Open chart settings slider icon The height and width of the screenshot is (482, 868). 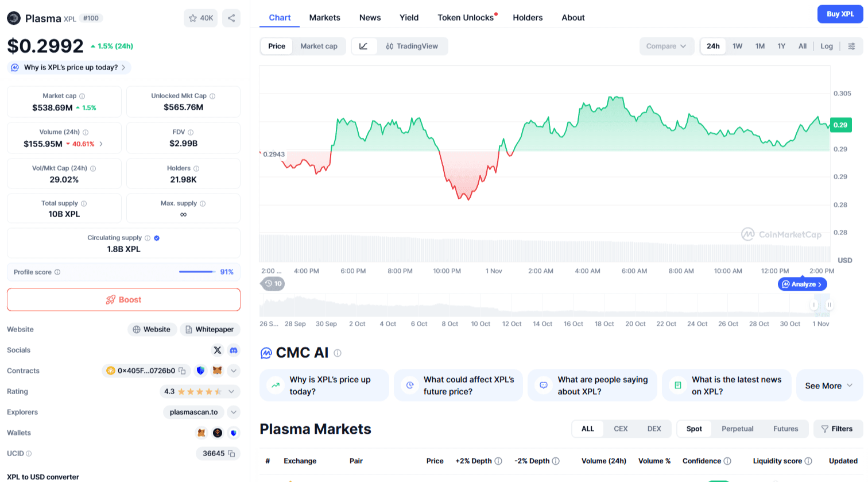pyautogui.click(x=851, y=46)
